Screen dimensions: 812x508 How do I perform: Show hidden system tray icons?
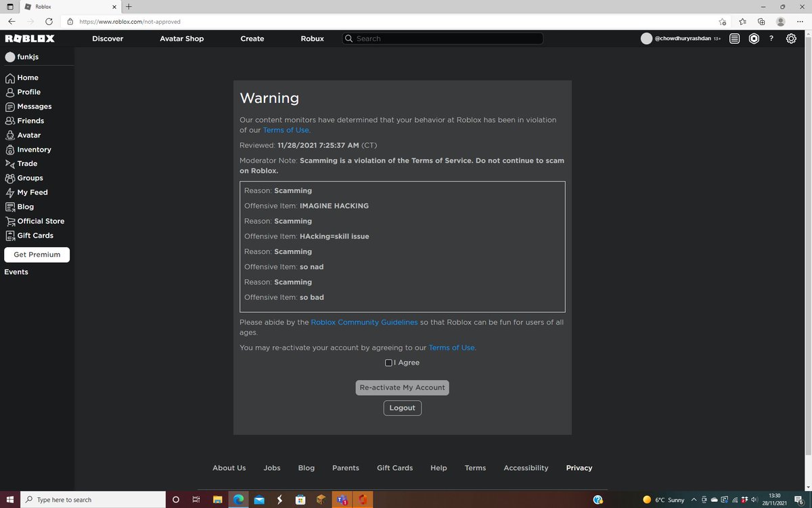694,500
